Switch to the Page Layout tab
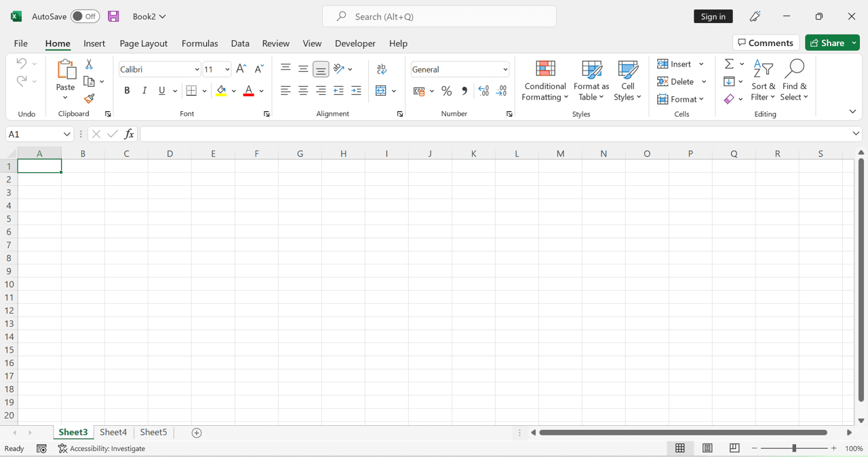The width and height of the screenshot is (868, 457). 144,43
